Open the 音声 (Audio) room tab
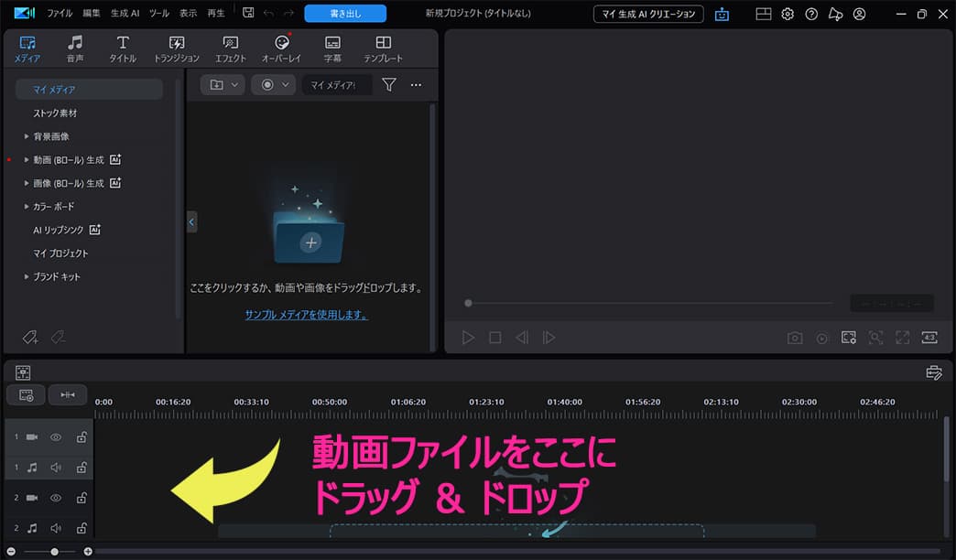956x560 pixels. point(75,48)
